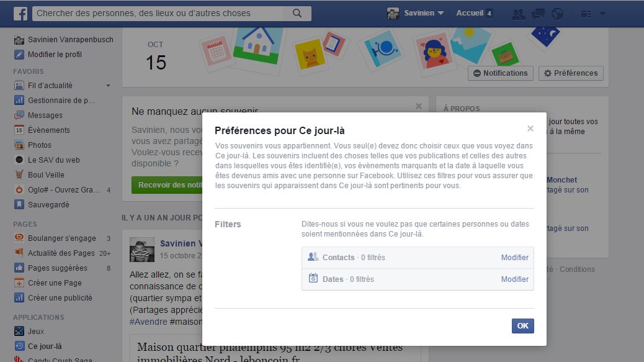Viewport: 644px width, 362px height.
Task: Open the account menu dropdown arrow
Action: (602, 14)
